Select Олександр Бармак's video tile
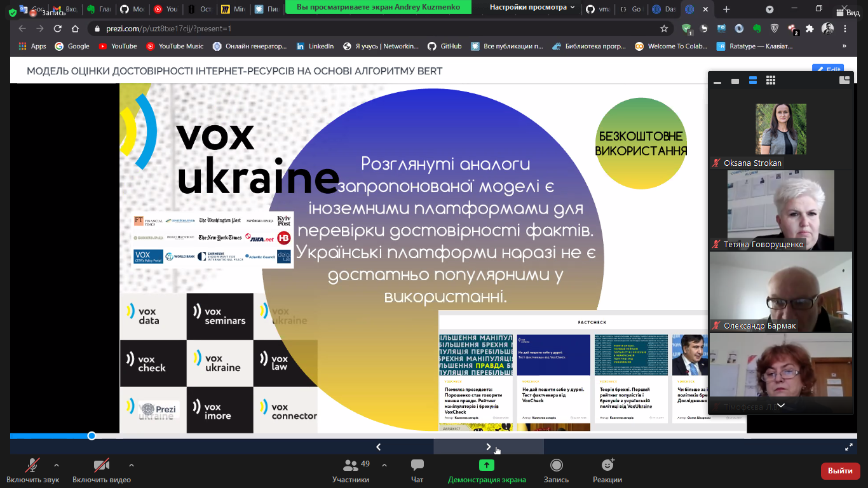 click(781, 292)
